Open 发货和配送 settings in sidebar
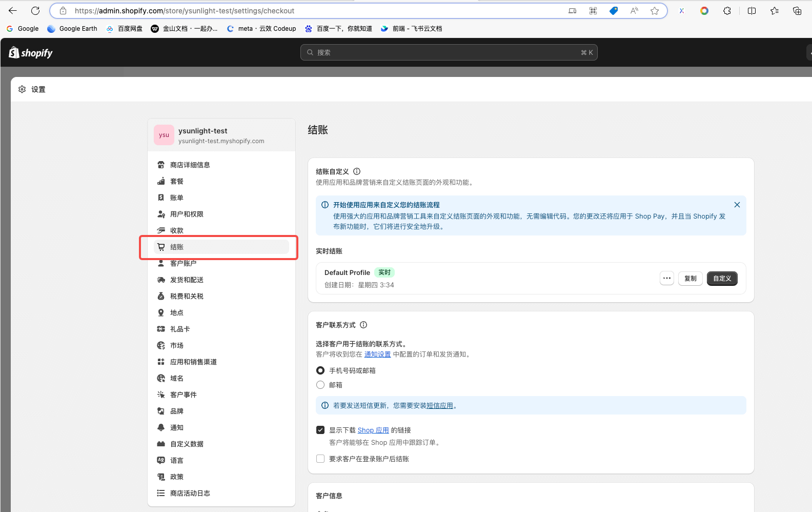 tap(187, 280)
